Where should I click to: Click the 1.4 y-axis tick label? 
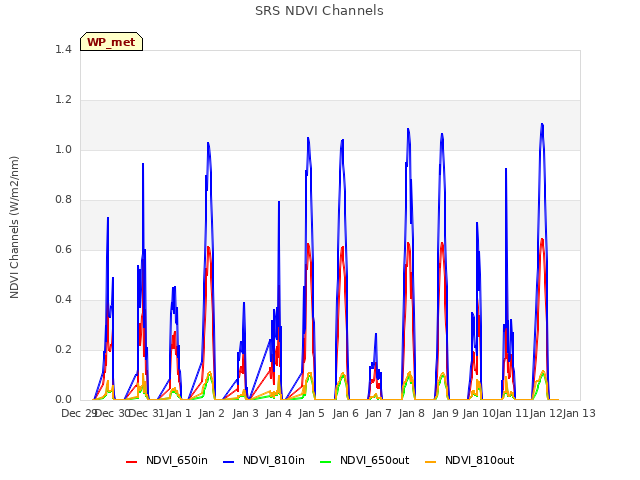[x=63, y=49]
